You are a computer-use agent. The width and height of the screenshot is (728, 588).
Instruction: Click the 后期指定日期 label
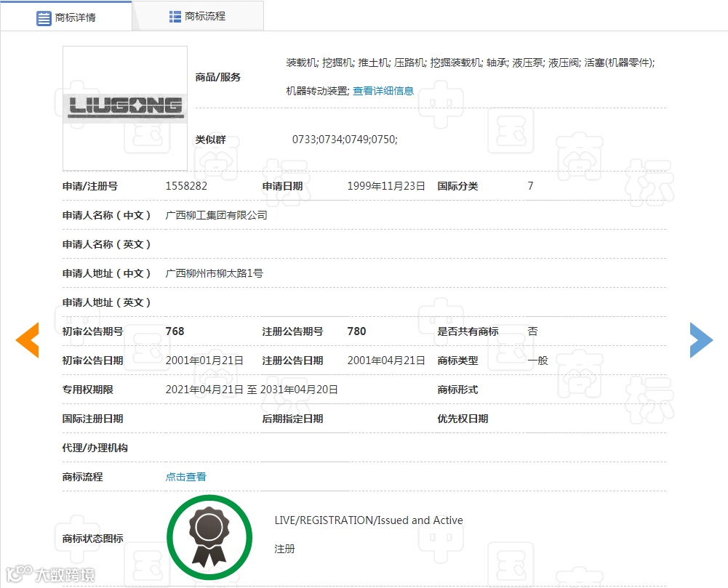click(x=292, y=419)
